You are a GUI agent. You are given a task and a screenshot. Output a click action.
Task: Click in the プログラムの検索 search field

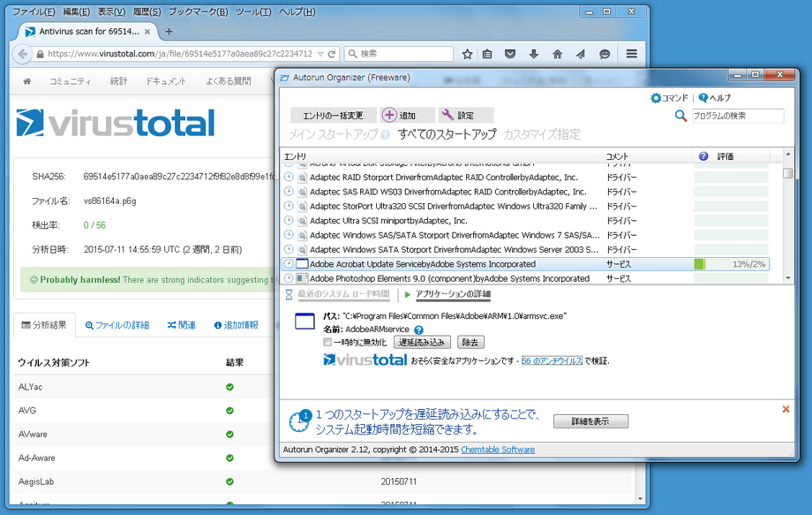point(738,116)
